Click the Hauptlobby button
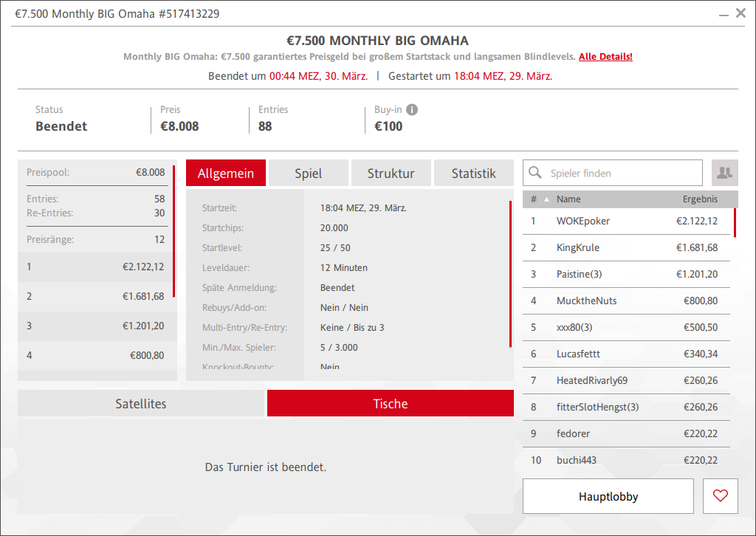The height and width of the screenshot is (536, 756). (x=608, y=496)
